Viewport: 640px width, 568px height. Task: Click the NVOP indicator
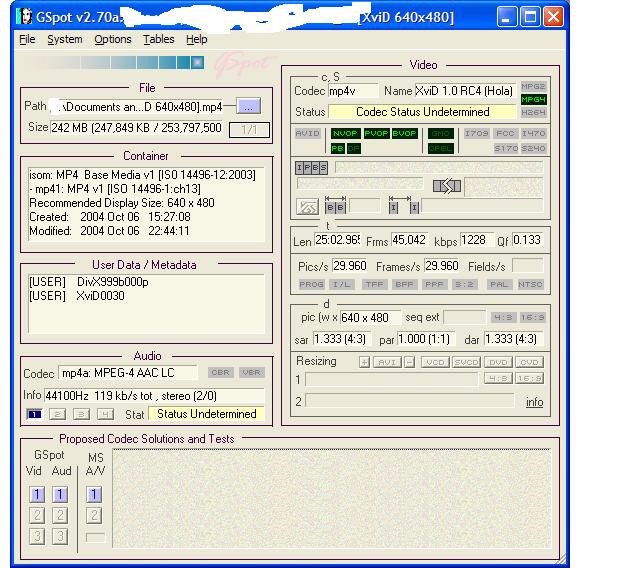(345, 133)
